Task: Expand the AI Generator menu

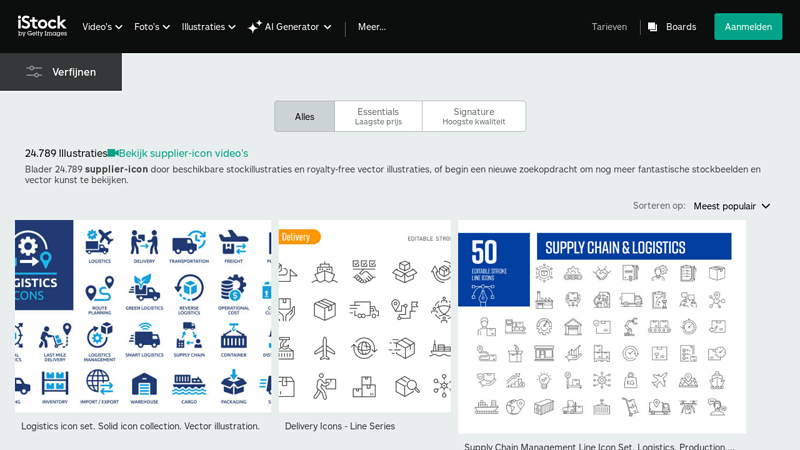Action: click(x=289, y=27)
